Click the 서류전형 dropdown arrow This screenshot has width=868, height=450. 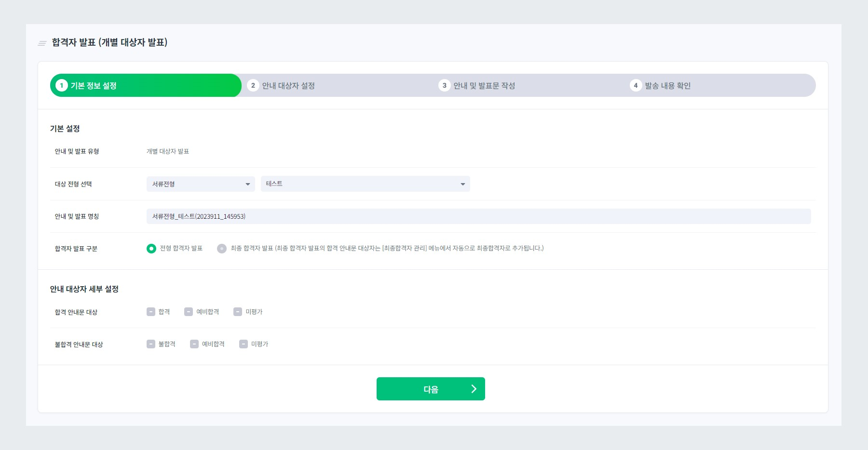point(247,185)
